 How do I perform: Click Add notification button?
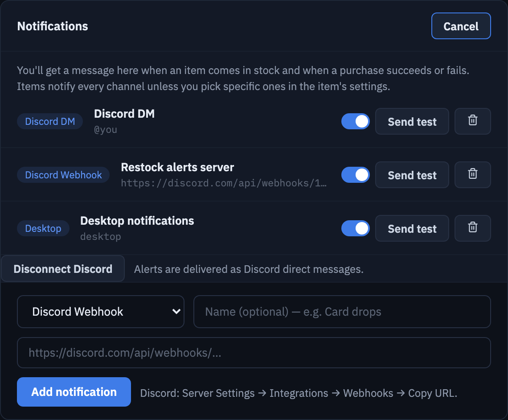[x=74, y=392]
